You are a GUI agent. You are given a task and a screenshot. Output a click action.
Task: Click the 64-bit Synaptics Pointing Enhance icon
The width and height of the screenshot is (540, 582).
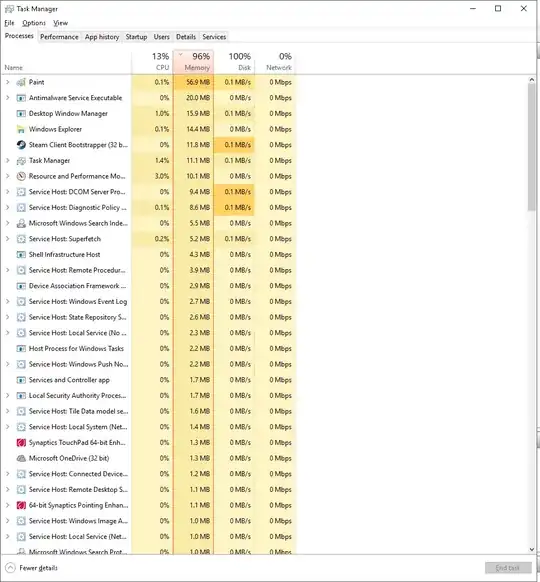click(x=21, y=505)
